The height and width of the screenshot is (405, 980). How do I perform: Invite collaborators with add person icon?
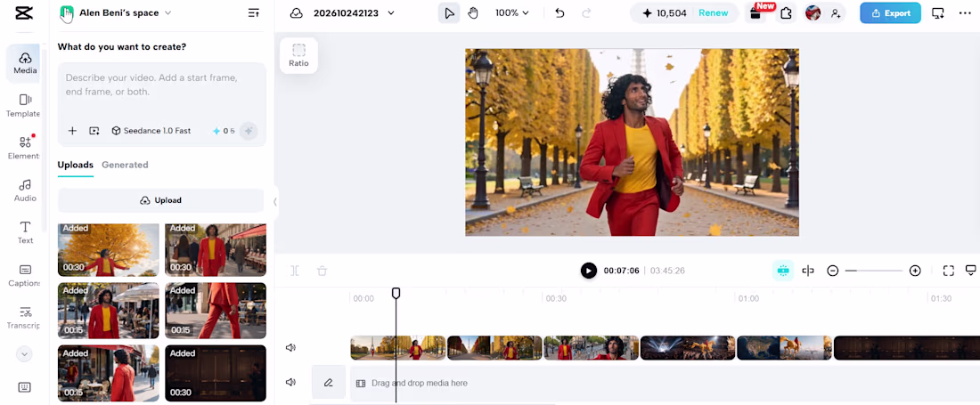point(836,13)
